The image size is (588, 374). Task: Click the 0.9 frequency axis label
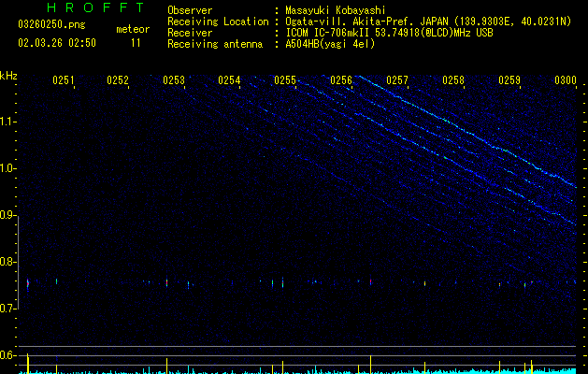pos(7,215)
